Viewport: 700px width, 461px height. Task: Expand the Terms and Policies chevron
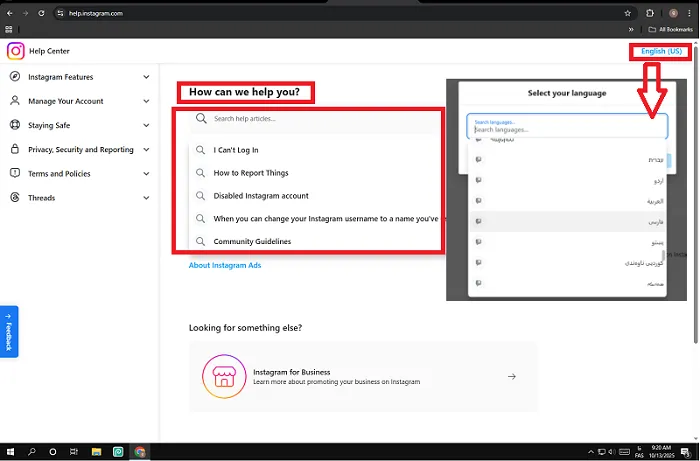click(146, 174)
